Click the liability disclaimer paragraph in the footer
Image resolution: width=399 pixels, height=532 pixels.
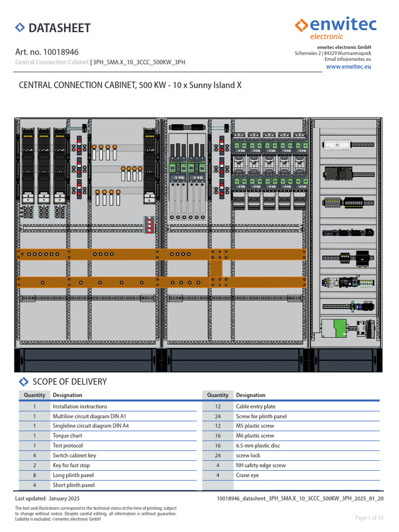point(96,513)
